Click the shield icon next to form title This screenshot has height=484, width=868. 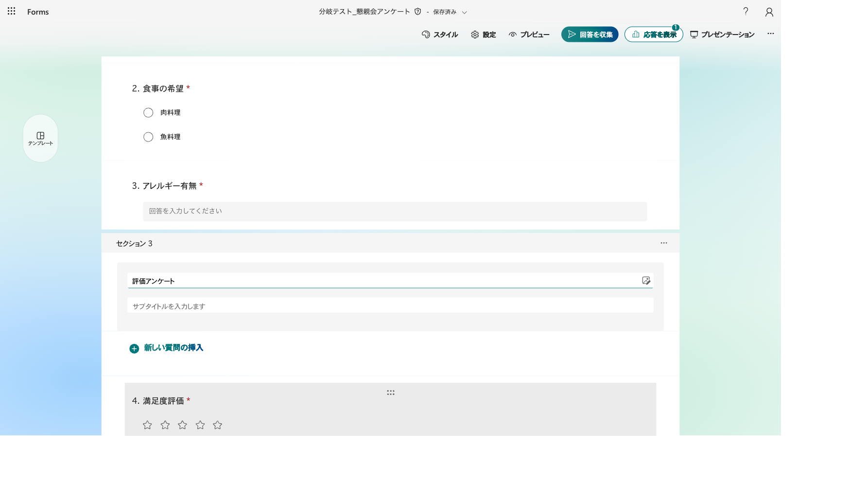[417, 11]
